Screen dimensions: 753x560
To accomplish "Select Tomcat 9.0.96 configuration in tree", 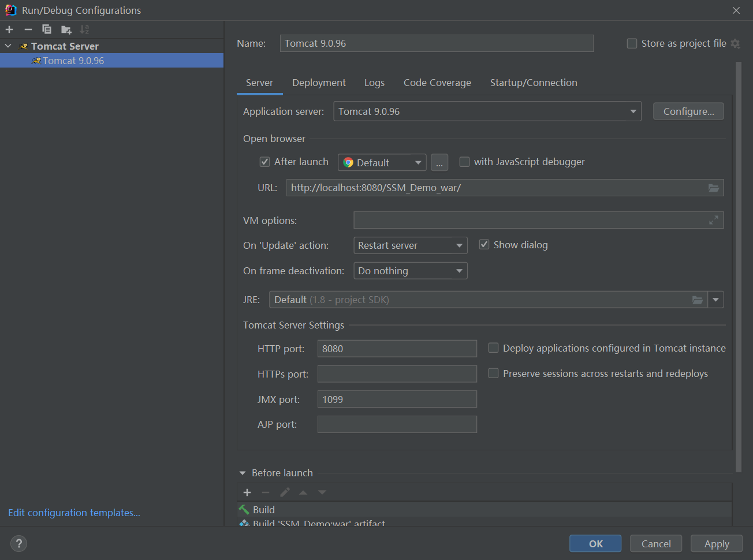I will tap(111, 61).
